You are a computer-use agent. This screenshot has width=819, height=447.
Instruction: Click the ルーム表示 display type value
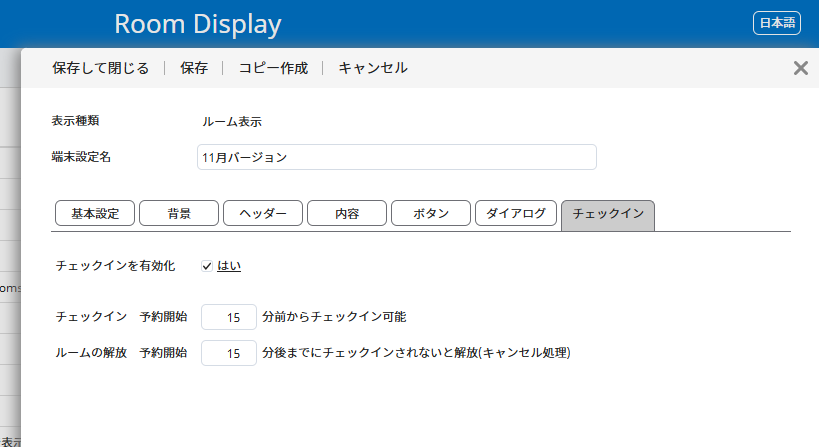232,122
